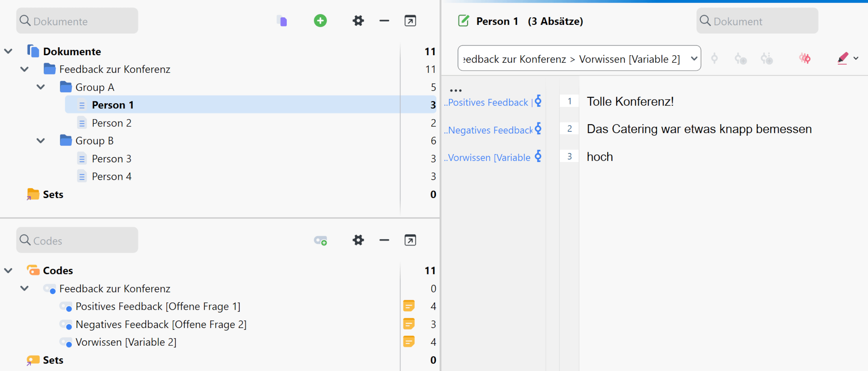Viewport: 868px width, 371px height.
Task: Click paragraph number 1
Action: (569, 101)
